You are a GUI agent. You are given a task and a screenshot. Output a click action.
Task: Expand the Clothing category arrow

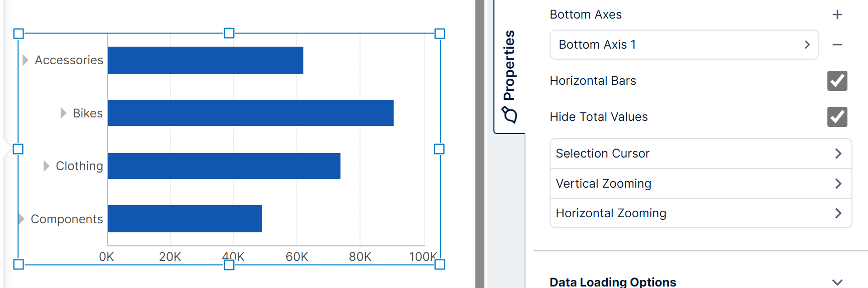click(x=46, y=166)
